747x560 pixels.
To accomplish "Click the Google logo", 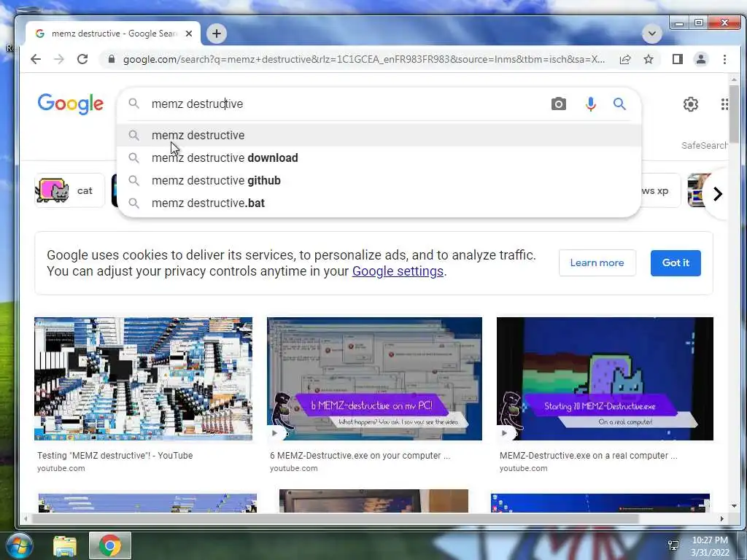I will (71, 104).
